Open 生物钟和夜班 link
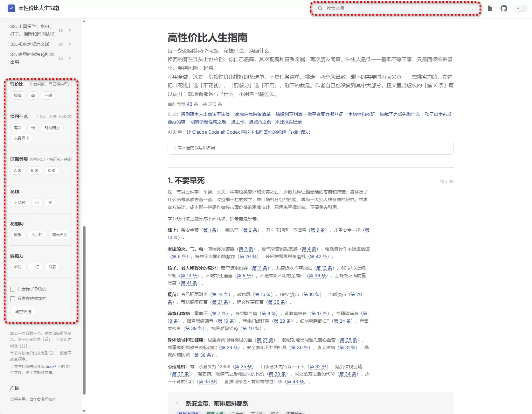Viewport: 532px width, 414px height. (362, 114)
